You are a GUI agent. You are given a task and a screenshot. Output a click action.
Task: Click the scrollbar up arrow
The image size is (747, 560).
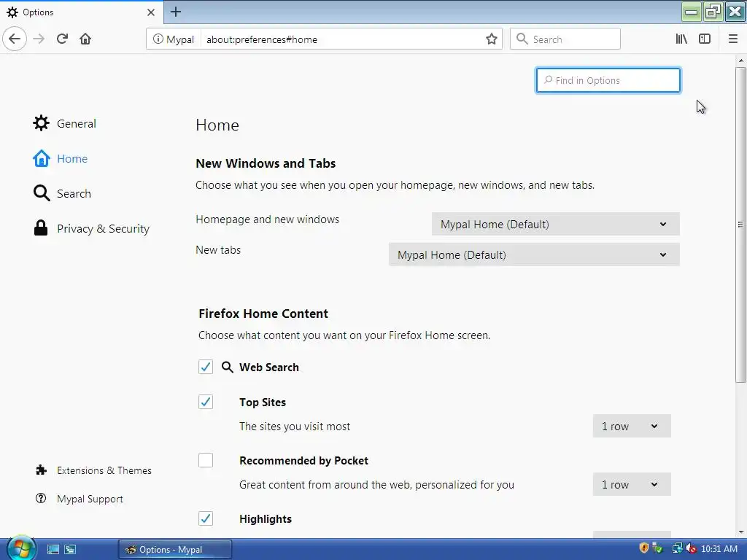pyautogui.click(x=740, y=61)
